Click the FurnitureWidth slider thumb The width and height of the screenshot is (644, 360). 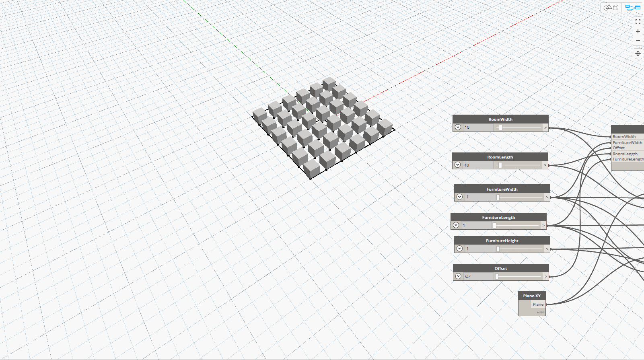coord(498,197)
